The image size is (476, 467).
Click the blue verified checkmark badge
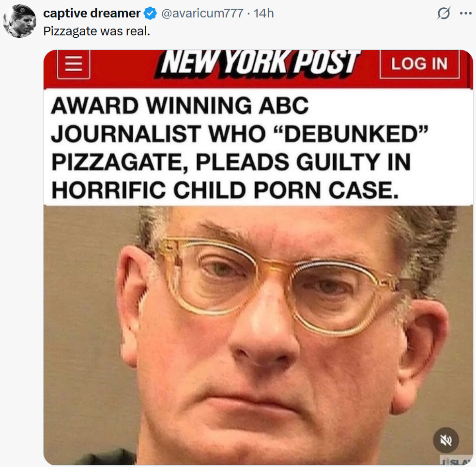pos(150,14)
